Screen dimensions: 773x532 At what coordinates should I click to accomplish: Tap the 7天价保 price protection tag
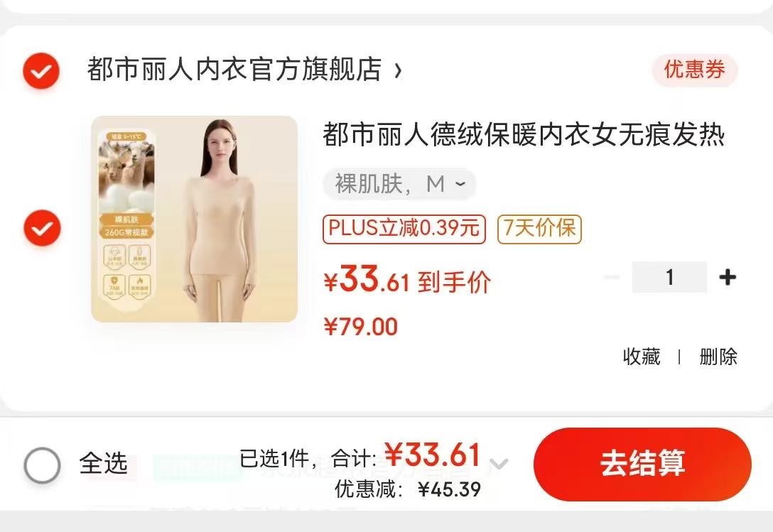tap(539, 229)
